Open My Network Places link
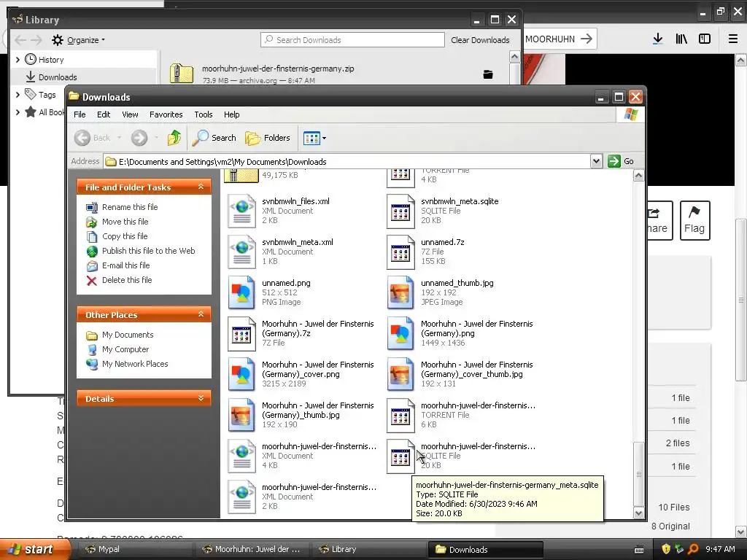The height and width of the screenshot is (560, 747). 135,364
